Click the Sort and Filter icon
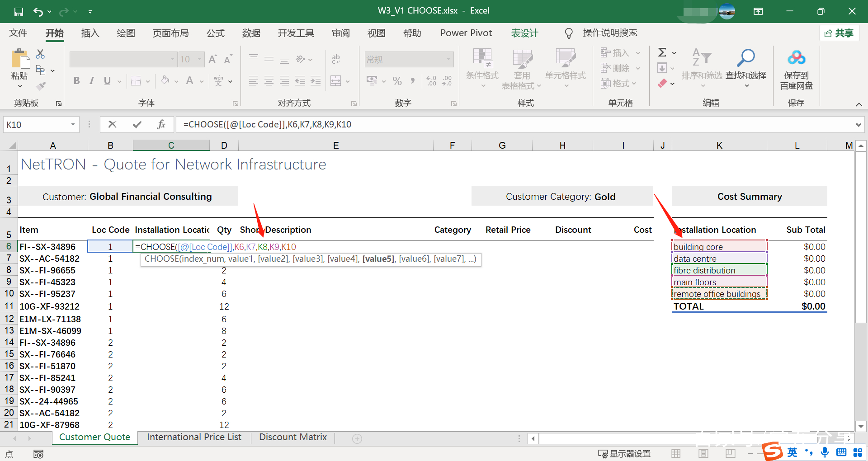Viewport: 868px width, 461px height. [x=702, y=58]
